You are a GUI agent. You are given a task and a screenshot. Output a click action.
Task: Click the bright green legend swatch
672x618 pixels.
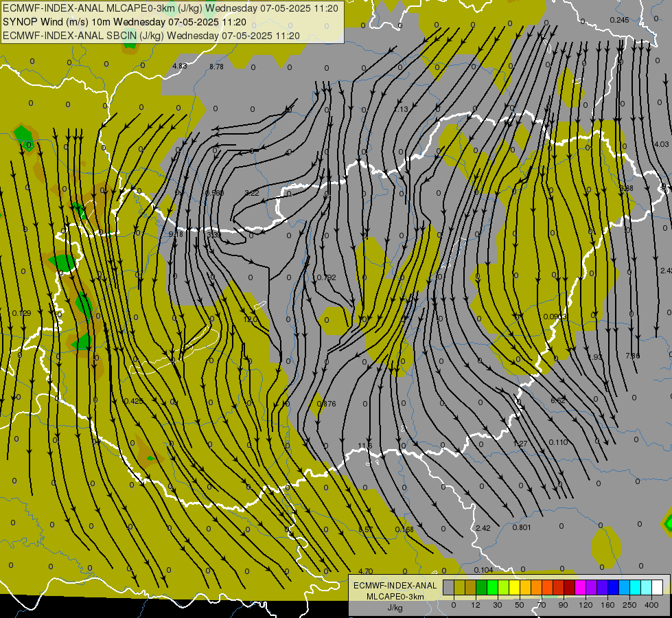(x=492, y=587)
